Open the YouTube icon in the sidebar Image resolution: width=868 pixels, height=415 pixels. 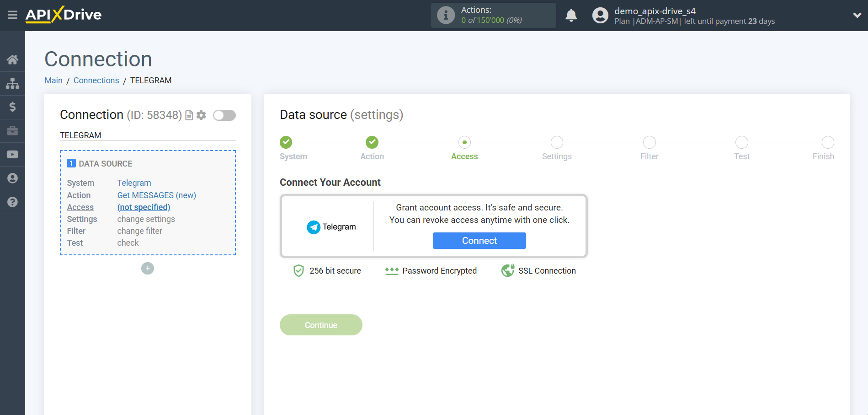(12, 154)
